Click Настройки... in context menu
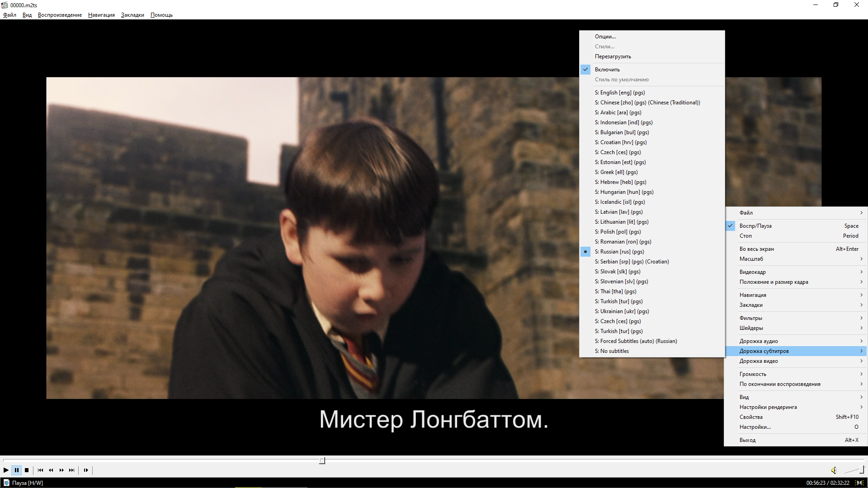868x488 pixels. [755, 427]
